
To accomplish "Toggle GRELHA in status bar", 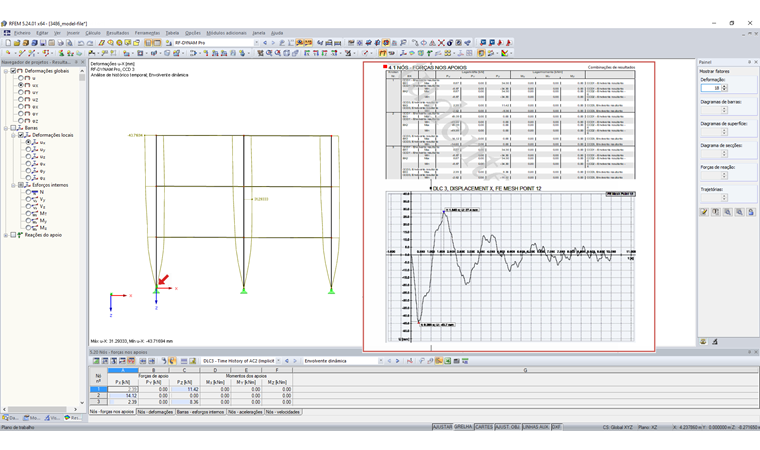I will [463, 427].
